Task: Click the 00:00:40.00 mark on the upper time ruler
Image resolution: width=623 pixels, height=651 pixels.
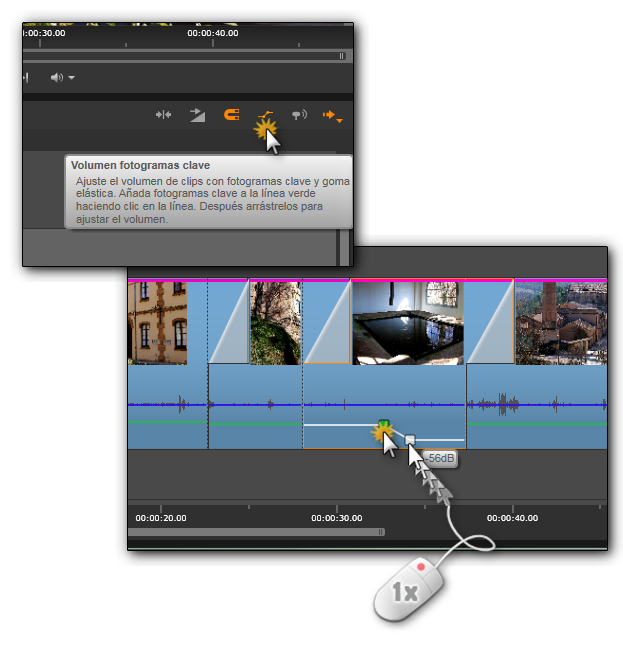Action: pos(213,33)
